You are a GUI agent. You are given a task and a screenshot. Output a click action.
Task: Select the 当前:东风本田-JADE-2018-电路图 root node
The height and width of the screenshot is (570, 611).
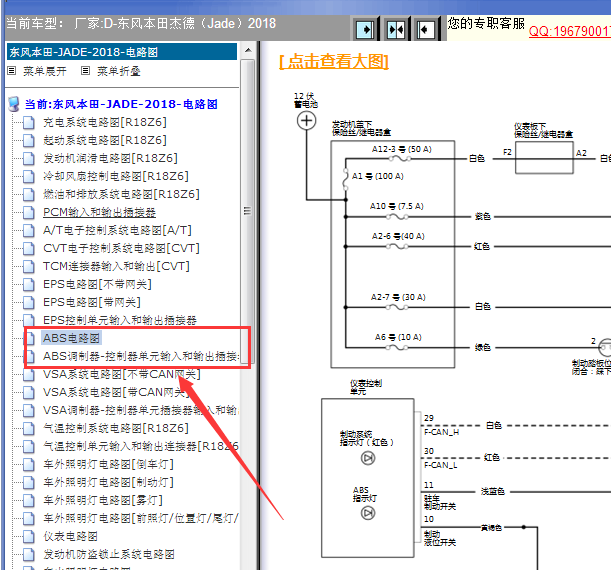click(121, 104)
